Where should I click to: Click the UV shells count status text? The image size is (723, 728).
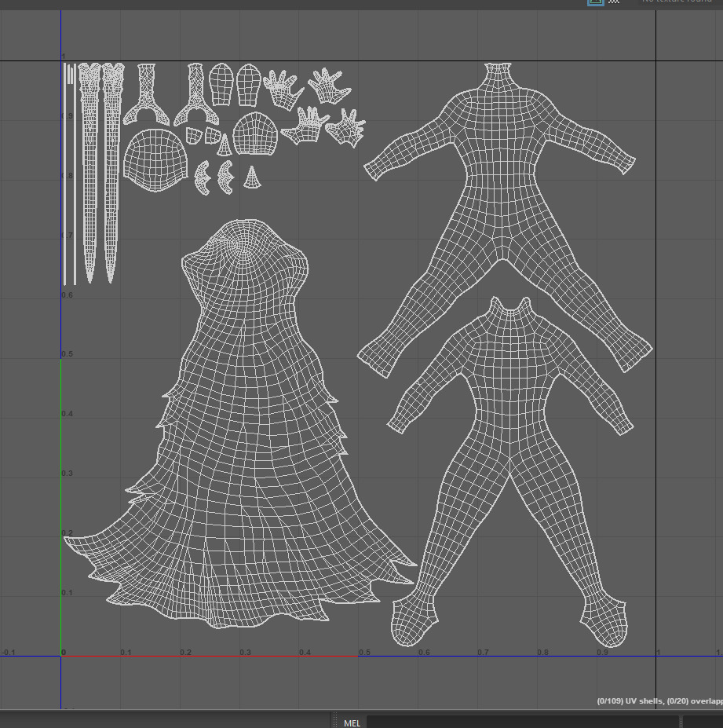(x=659, y=701)
